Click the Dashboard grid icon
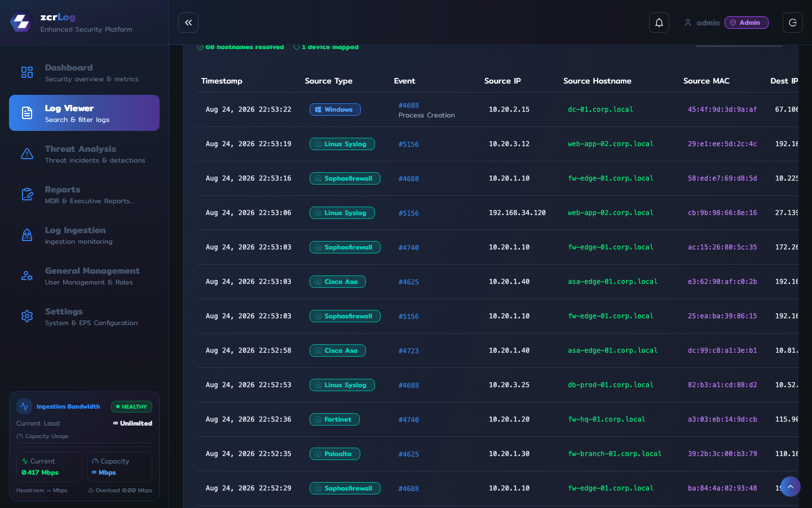 pos(27,72)
